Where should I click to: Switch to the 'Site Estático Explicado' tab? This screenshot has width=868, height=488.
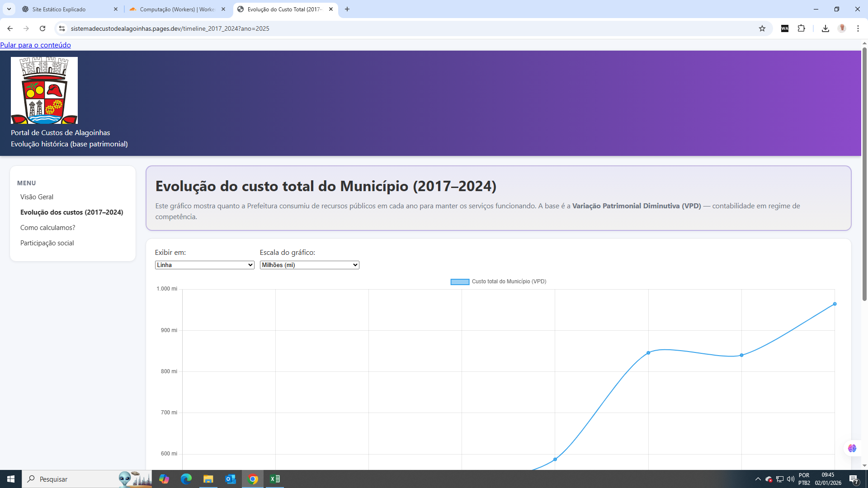point(68,9)
